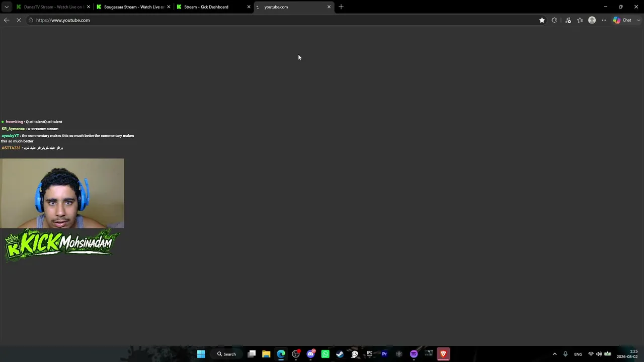644x362 pixels.
Task: Open the atom-shaped app on the taskbar
Action: [x=399, y=354]
